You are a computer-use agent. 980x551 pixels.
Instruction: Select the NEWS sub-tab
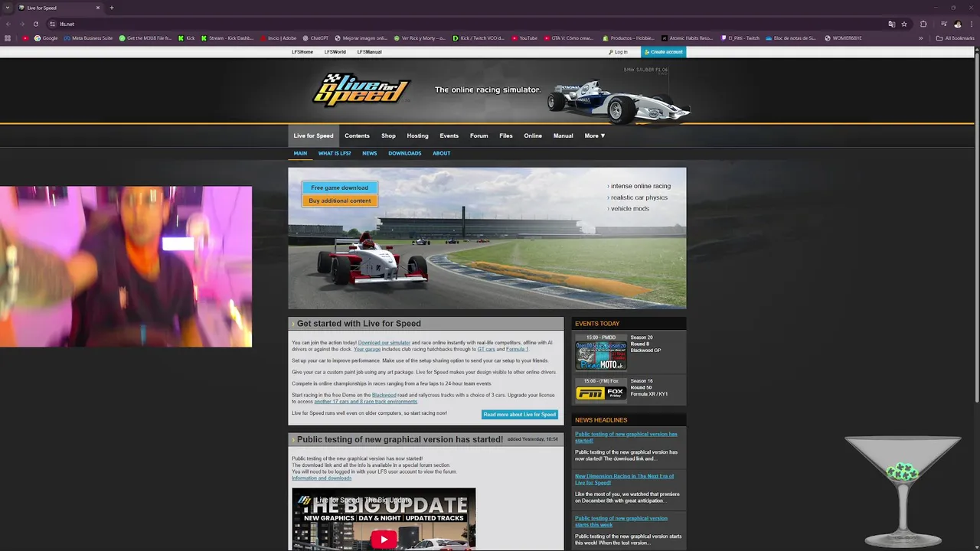(369, 153)
